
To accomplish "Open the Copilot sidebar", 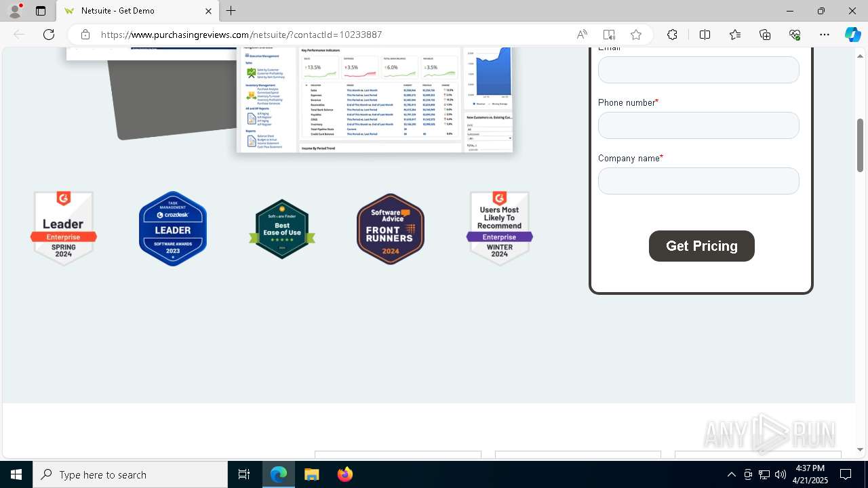I will (852, 35).
